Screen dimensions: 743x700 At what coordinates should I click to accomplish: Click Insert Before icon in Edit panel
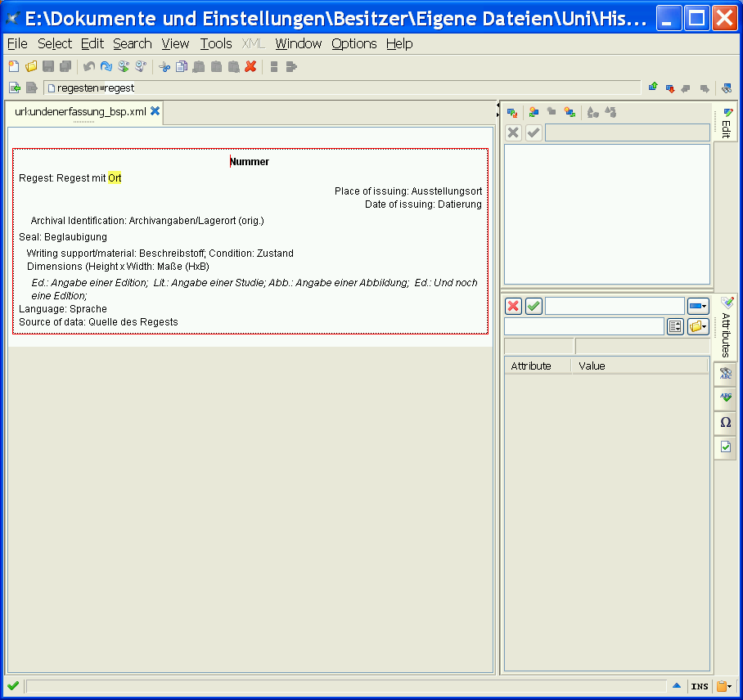tap(534, 112)
